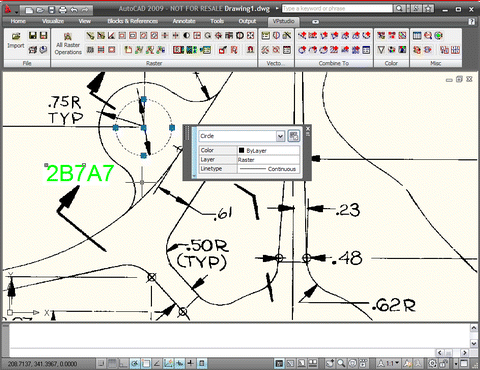The height and width of the screenshot is (370, 480).
Task: Open the Annotate ribbon tab
Action: pyautogui.click(x=184, y=21)
